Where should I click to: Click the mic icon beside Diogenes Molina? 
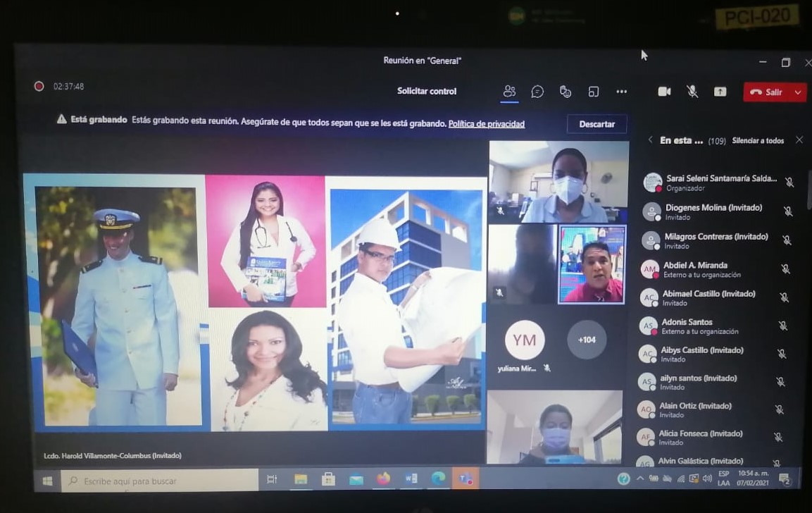[787, 211]
